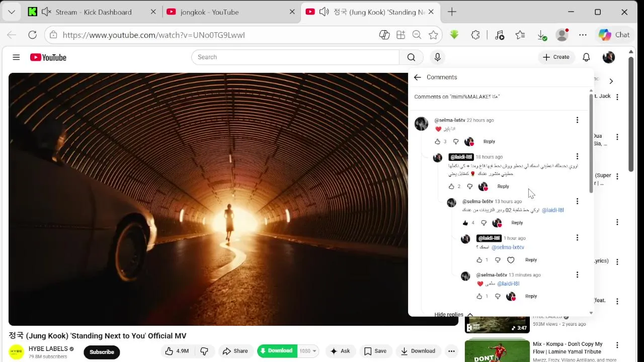Open the Favorites list icon
The width and height of the screenshot is (644, 362).
[x=520, y=35]
